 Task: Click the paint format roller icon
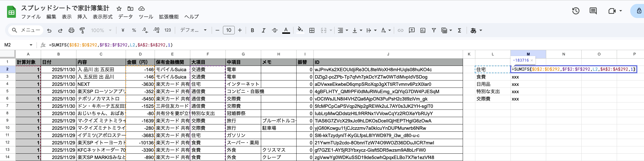[x=82, y=30]
